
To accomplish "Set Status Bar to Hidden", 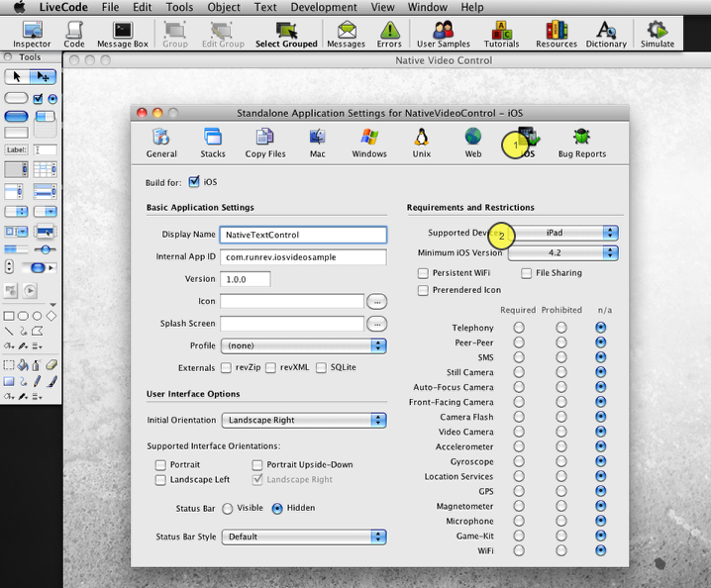I will [x=277, y=509].
